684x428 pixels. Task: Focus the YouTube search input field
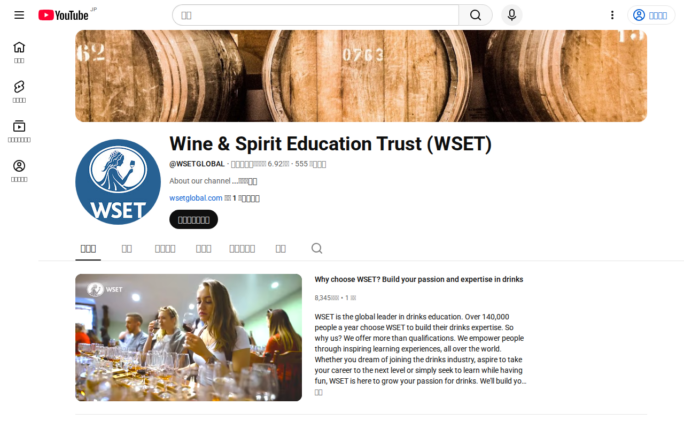click(315, 15)
